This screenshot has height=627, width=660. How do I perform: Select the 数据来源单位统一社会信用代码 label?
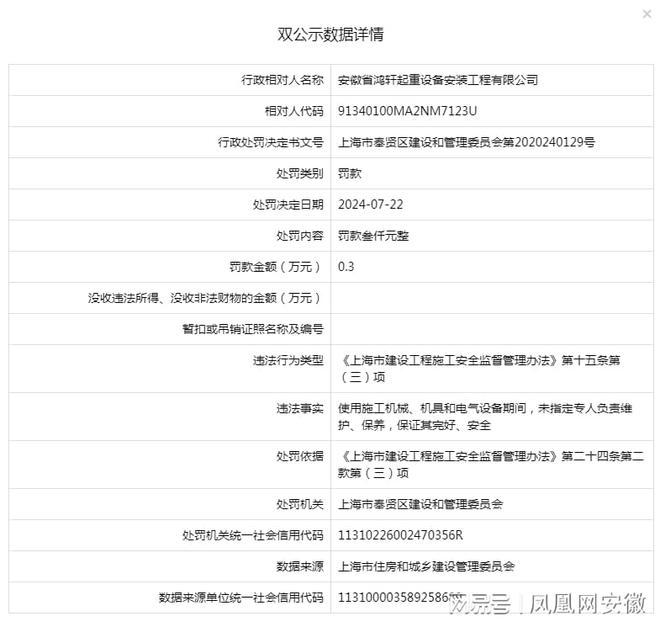pos(241,598)
